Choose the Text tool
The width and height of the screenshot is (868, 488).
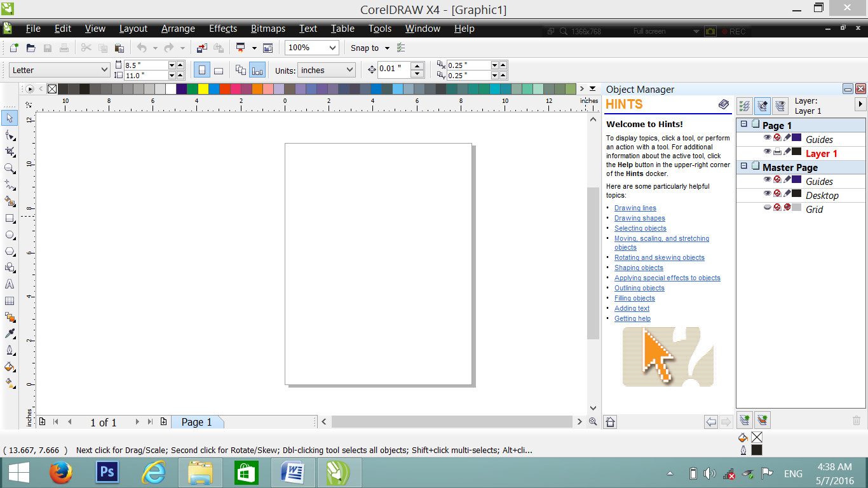[x=10, y=284]
